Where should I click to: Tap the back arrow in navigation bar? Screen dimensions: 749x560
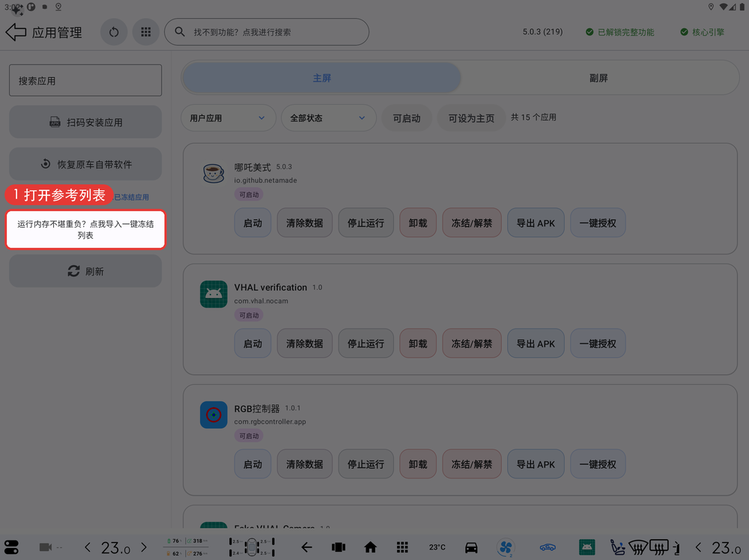coord(306,547)
